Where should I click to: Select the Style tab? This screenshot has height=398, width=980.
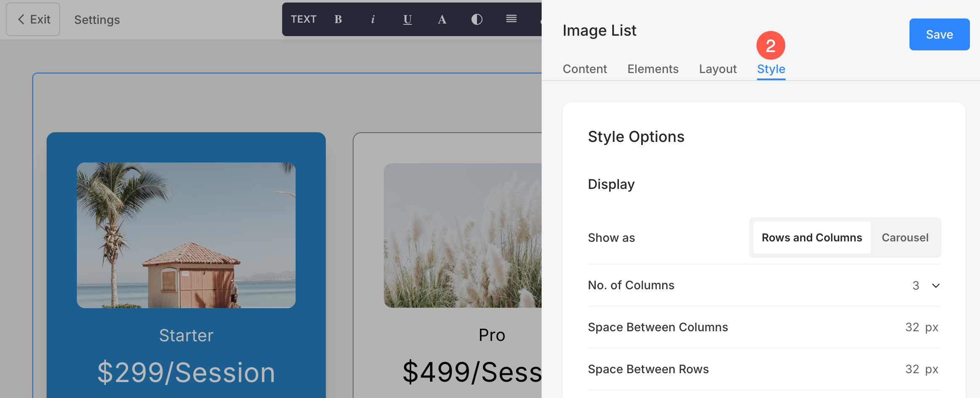coord(771,69)
